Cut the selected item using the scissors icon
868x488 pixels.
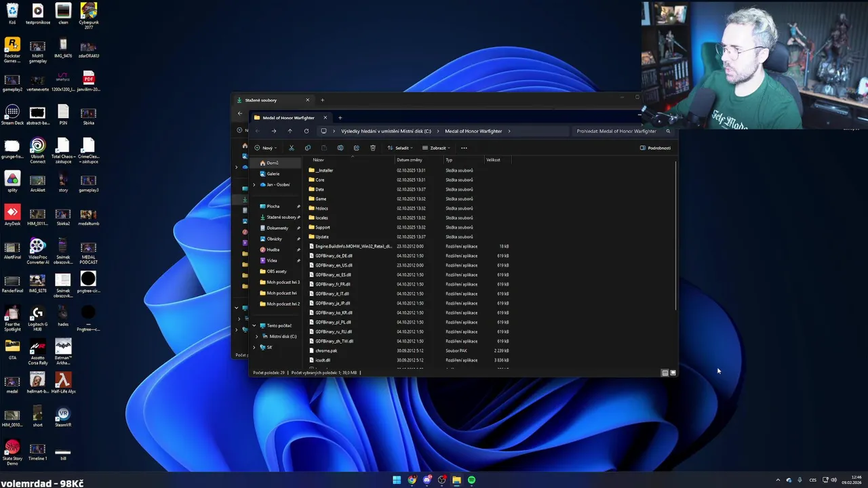[x=292, y=148]
